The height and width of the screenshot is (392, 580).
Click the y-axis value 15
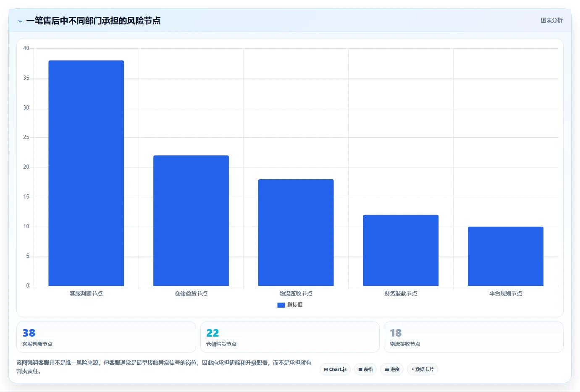[26, 197]
